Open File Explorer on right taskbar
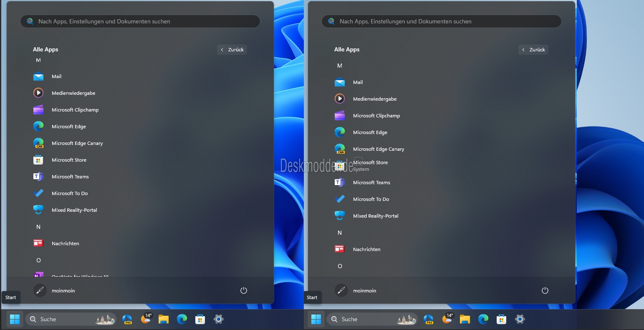Image resolution: width=644 pixels, height=330 pixels. coord(465,319)
